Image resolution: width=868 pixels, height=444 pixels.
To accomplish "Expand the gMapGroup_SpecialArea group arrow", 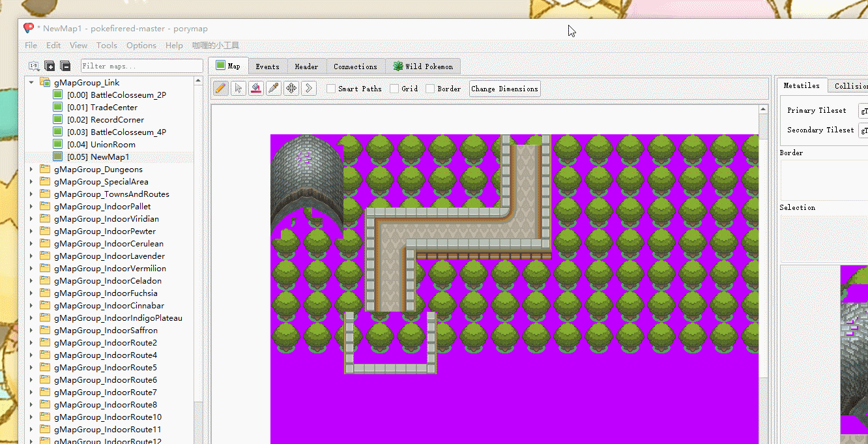I will (31, 182).
